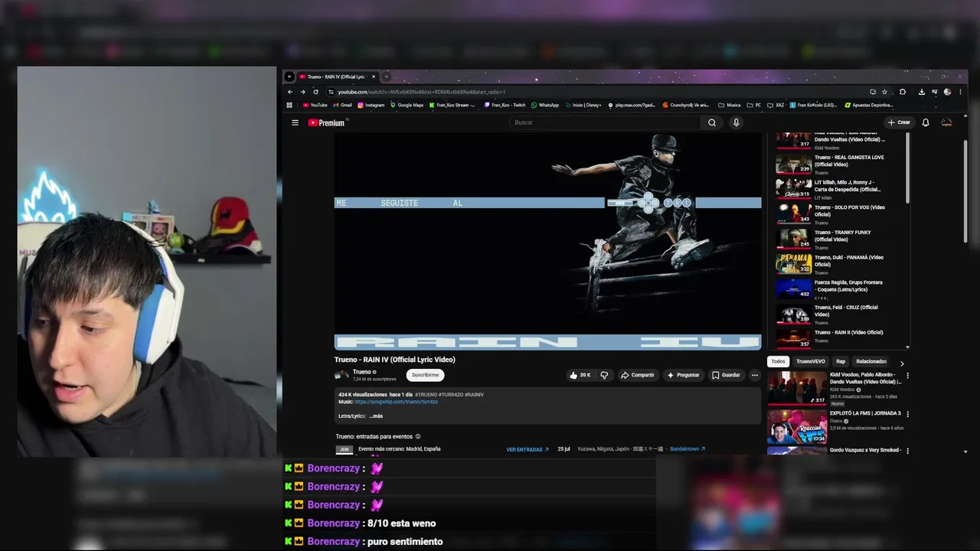Dislike the RAIN IV video
Image resolution: width=980 pixels, height=551 pixels.
click(604, 375)
